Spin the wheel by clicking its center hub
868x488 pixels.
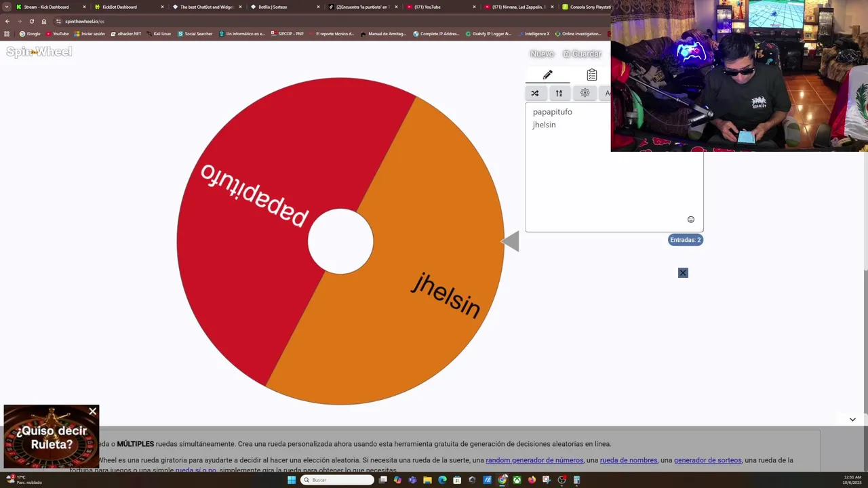click(340, 241)
